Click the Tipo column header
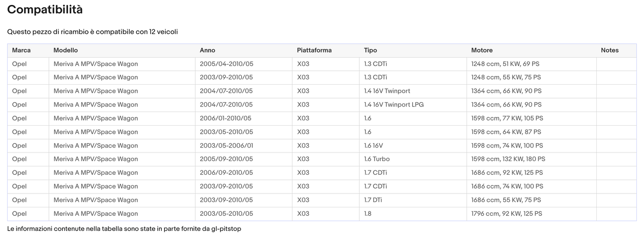The image size is (644, 239). coord(370,50)
